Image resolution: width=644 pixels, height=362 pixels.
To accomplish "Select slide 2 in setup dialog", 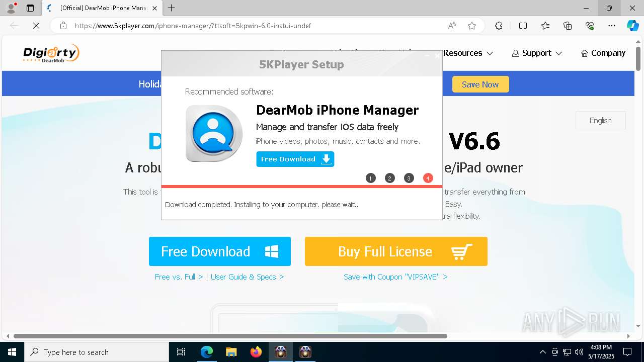I will pos(390,178).
